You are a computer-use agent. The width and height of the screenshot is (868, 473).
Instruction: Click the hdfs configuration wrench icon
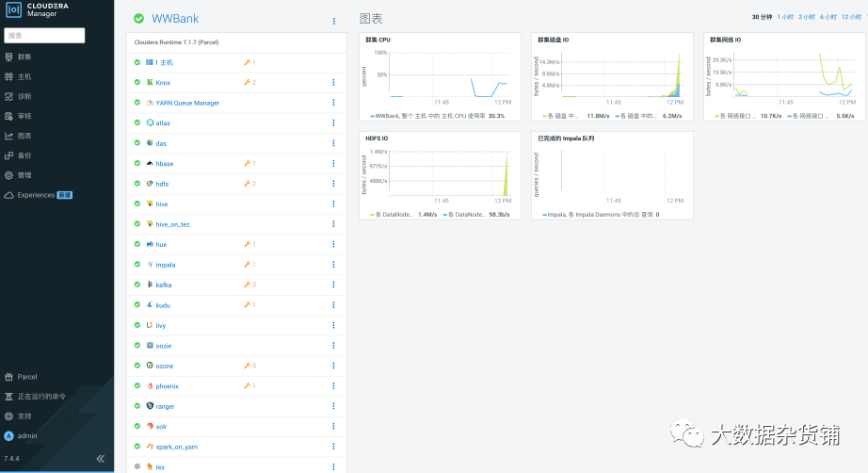click(x=247, y=184)
